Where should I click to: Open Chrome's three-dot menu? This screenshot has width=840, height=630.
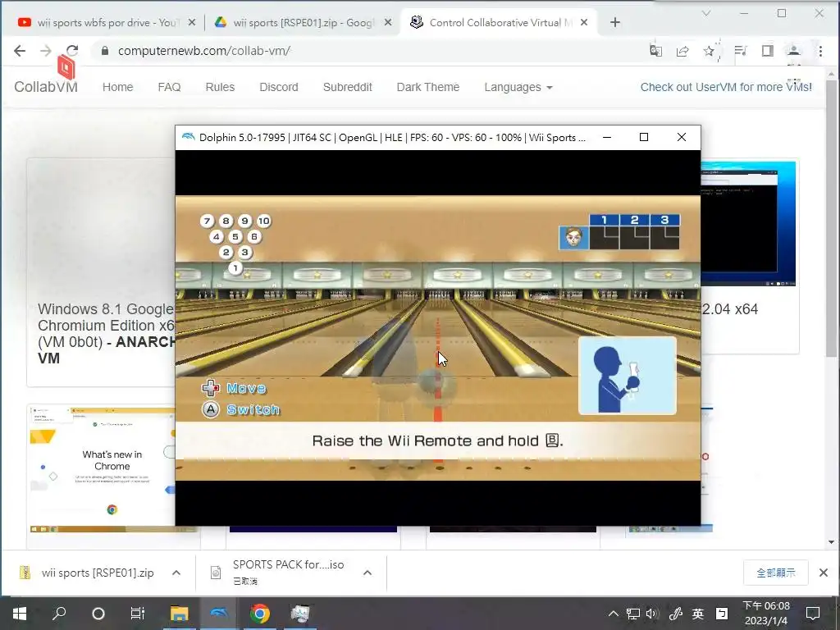[820, 51]
